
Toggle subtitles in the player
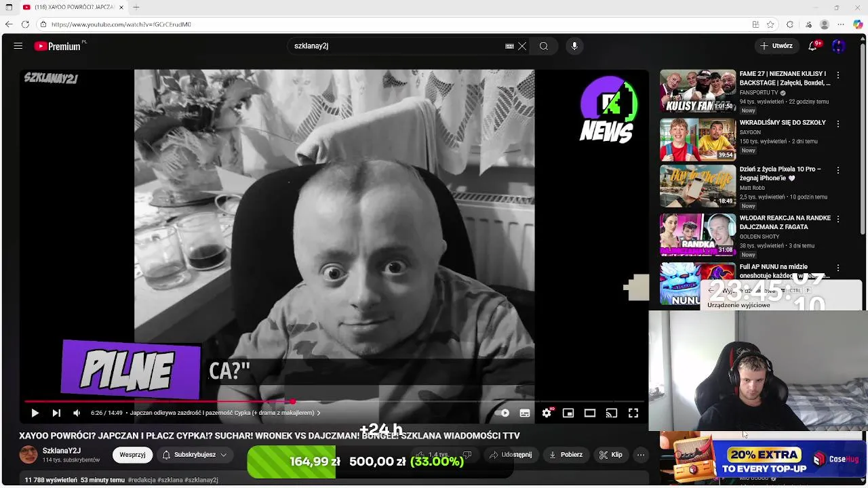525,413
